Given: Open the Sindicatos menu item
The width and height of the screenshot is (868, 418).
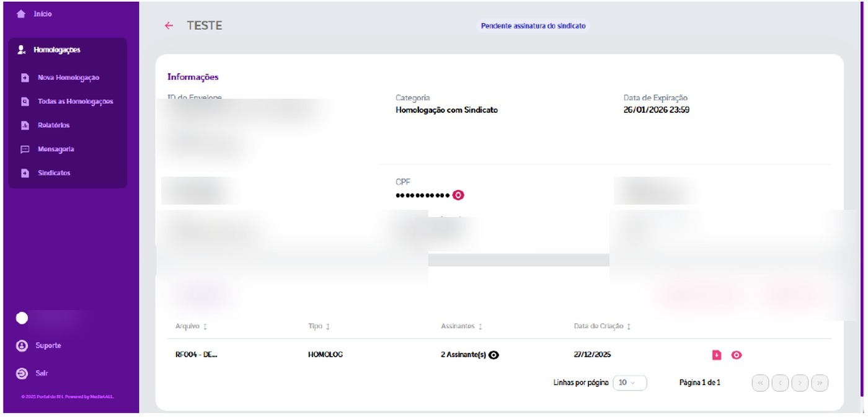Looking at the screenshot, I should click(x=54, y=173).
